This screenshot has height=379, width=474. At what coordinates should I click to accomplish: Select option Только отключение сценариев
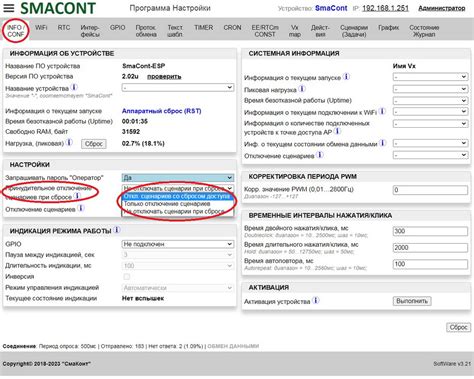pyautogui.click(x=178, y=204)
